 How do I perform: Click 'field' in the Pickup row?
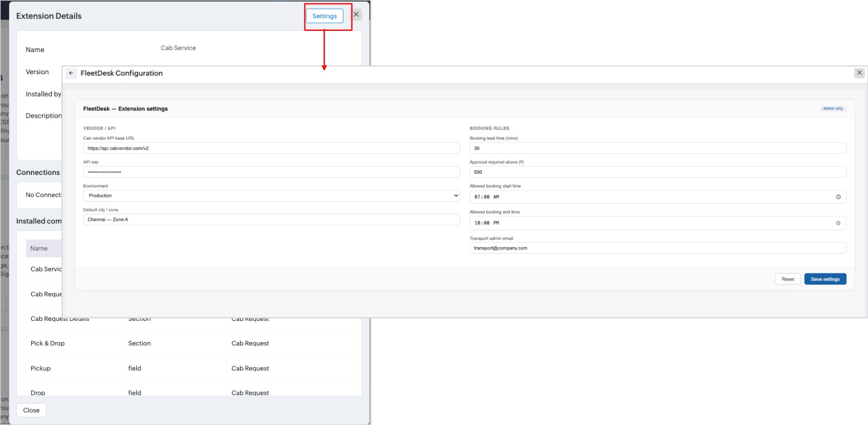click(x=135, y=368)
